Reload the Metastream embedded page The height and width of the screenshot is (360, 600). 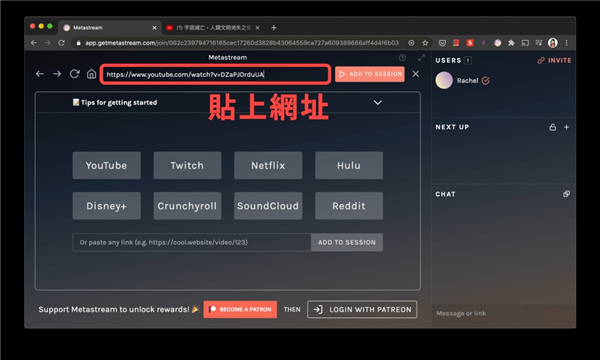pyautogui.click(x=75, y=74)
